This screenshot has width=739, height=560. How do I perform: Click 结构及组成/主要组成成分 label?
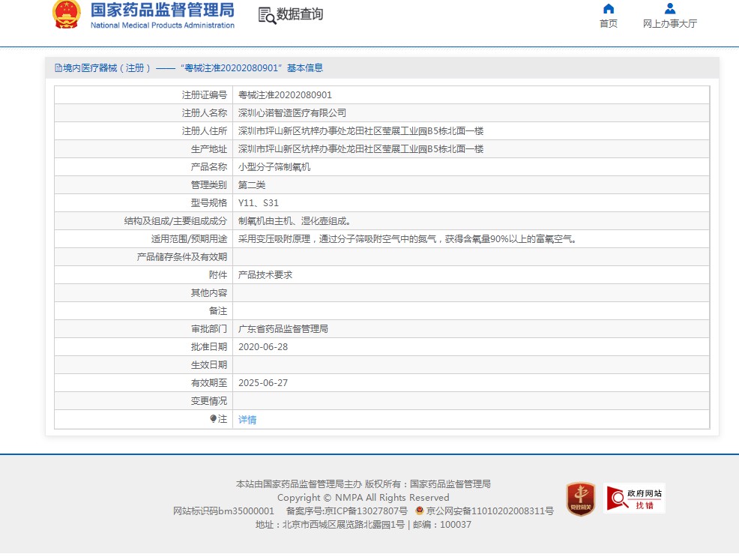175,221
